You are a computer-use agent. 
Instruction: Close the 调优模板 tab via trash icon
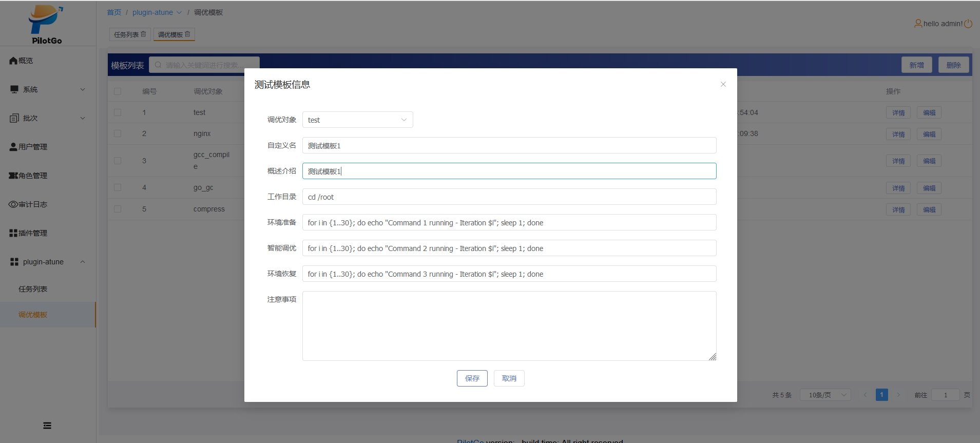pyautogui.click(x=187, y=34)
